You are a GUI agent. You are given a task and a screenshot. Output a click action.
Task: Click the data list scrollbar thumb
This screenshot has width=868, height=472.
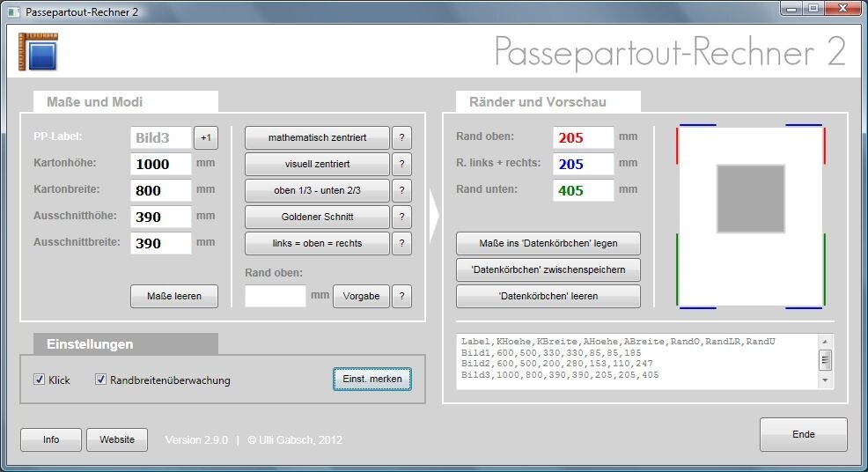pos(825,360)
